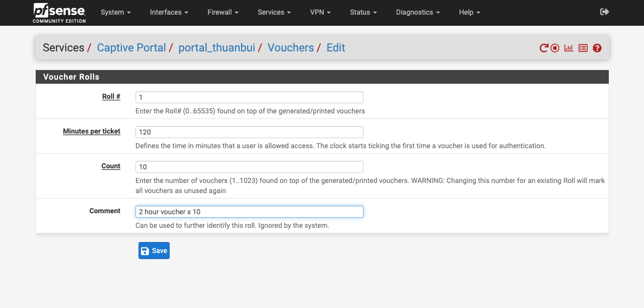Open the related log entries icon
This screenshot has height=308, width=644.
583,48
